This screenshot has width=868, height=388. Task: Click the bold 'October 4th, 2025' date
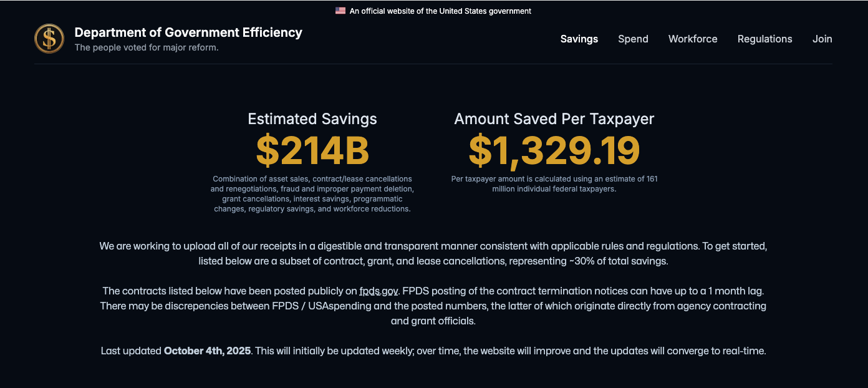coord(207,351)
